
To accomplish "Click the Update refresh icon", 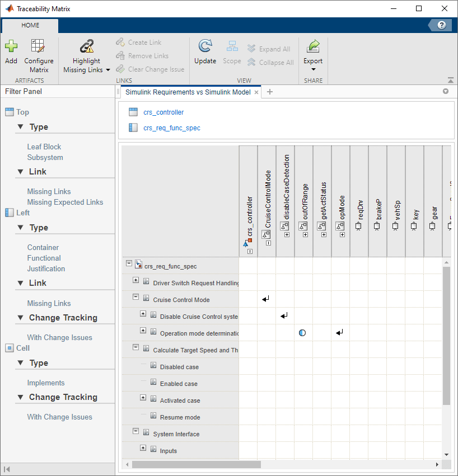I will tap(205, 46).
